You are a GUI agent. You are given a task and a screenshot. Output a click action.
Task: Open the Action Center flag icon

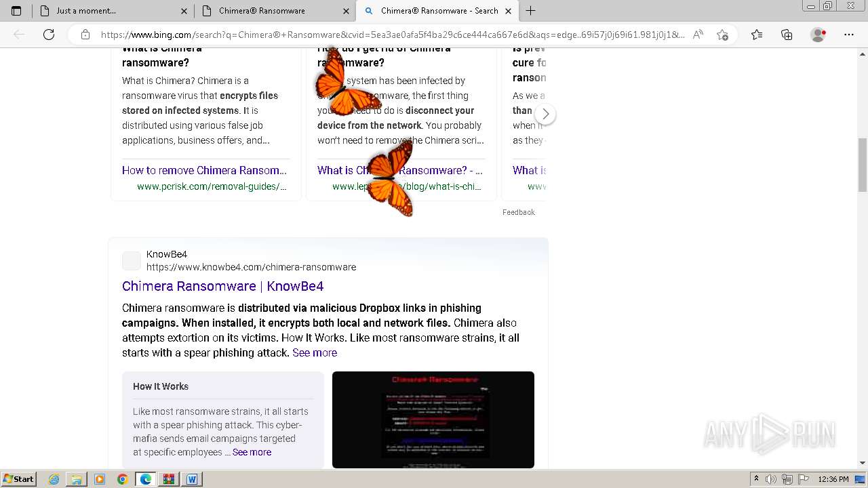pyautogui.click(x=803, y=479)
